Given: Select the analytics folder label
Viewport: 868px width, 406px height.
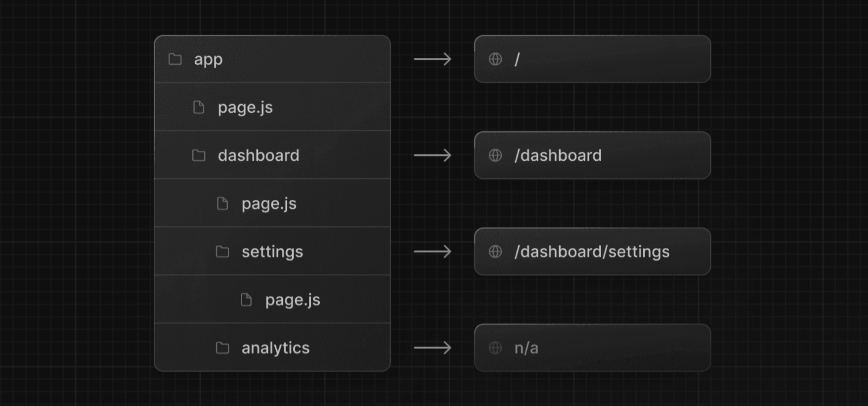Looking at the screenshot, I should (x=275, y=348).
